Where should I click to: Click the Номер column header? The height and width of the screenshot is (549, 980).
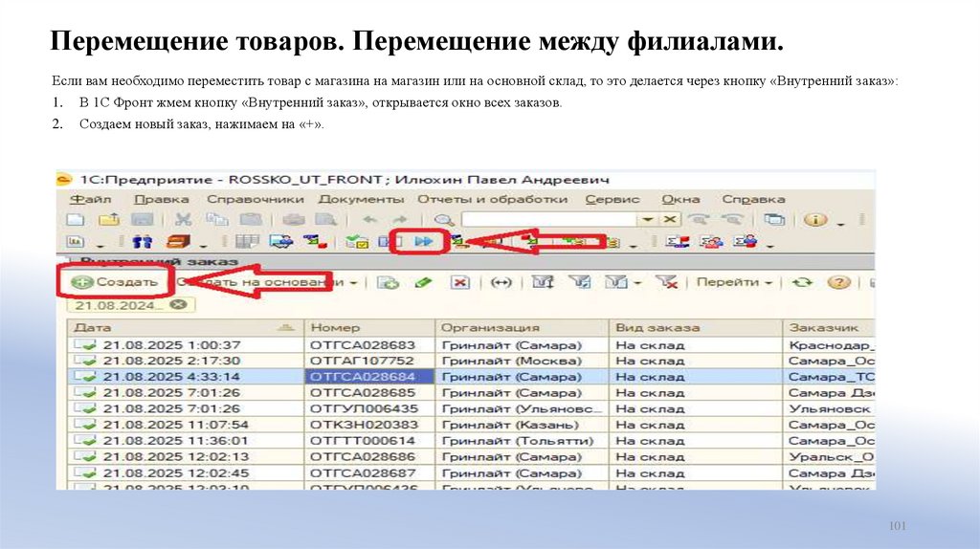[x=369, y=327]
